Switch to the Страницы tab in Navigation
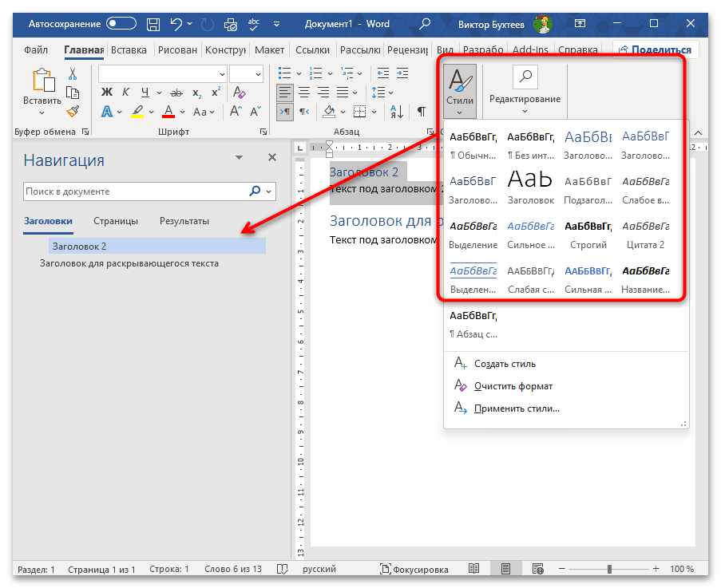This screenshot has height=588, width=721. (115, 221)
